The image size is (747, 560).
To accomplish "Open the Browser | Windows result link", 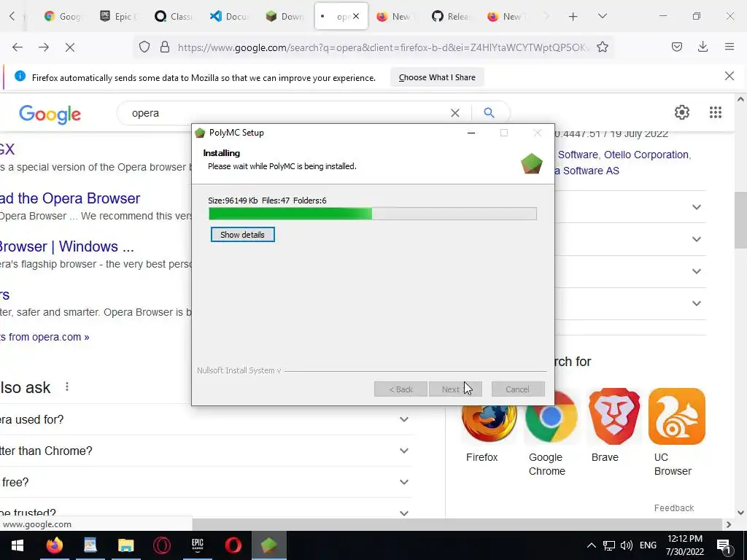I will click(66, 246).
